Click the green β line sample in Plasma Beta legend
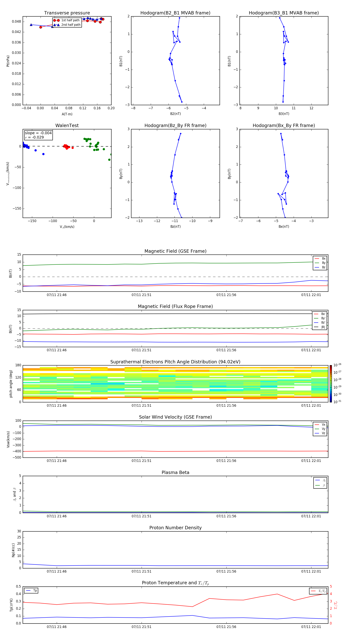 [x=317, y=485]
